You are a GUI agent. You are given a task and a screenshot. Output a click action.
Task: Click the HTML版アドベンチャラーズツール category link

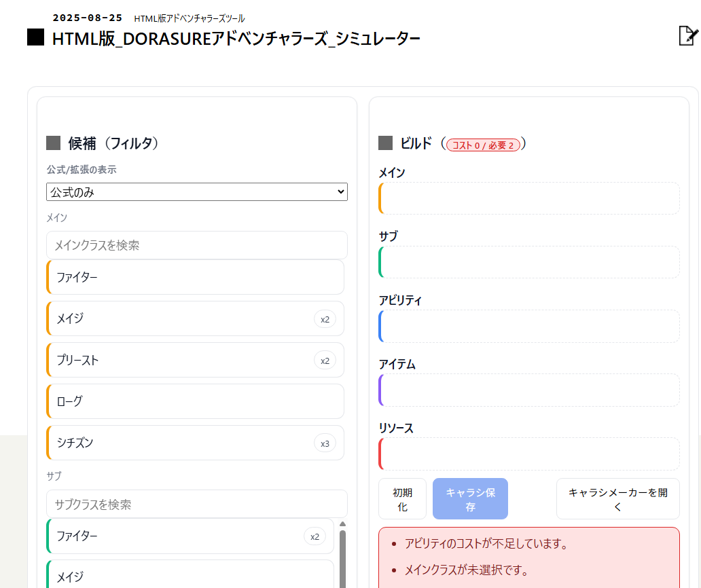coord(189,18)
